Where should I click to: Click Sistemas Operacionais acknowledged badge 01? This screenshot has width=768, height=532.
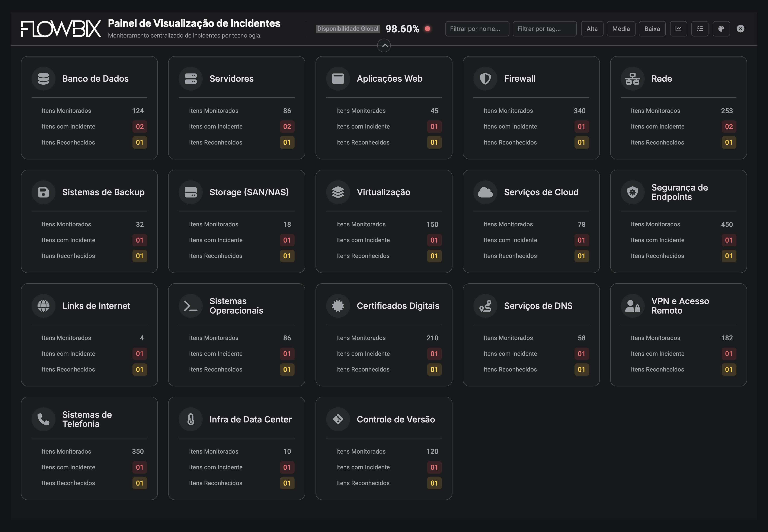click(x=287, y=370)
